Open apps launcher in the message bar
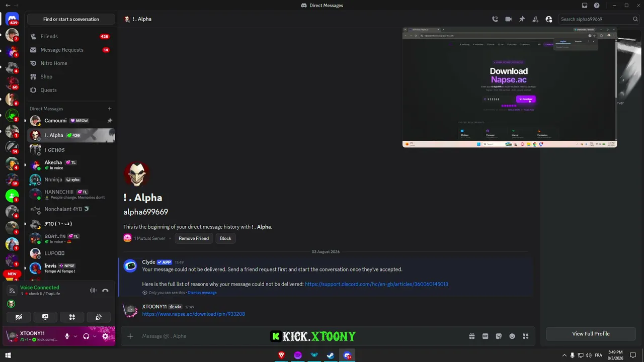Image resolution: width=644 pixels, height=362 pixels. point(526,336)
